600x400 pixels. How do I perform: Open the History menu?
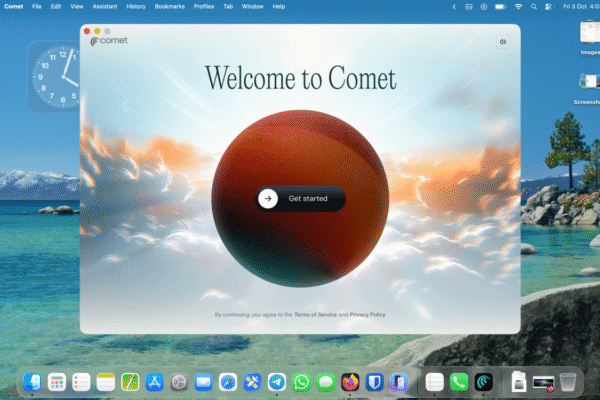pos(136,7)
